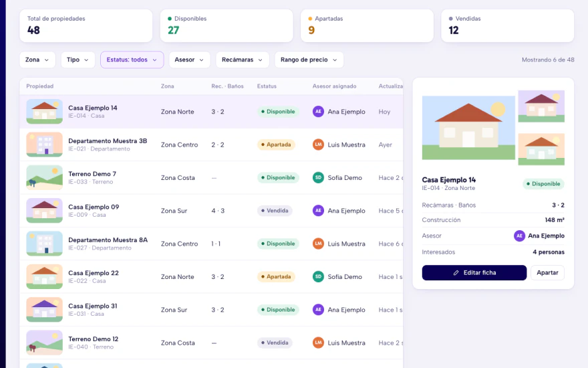Click Mostrando 6 de 48 counter

[548, 60]
